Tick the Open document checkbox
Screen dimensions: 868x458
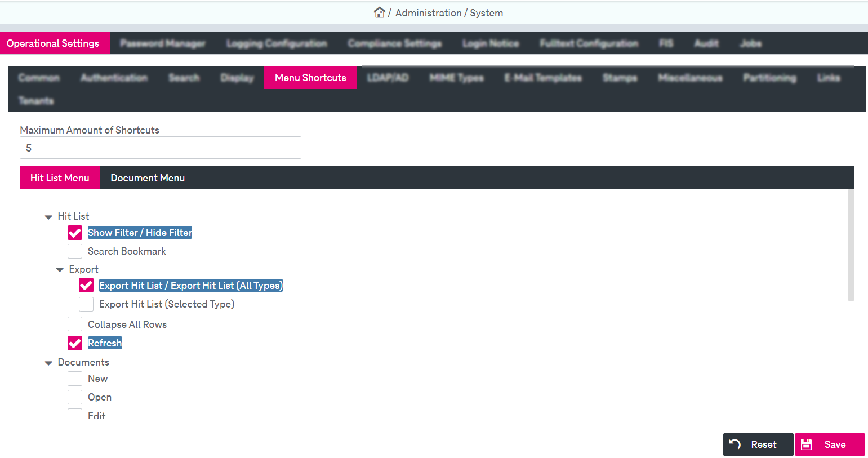point(75,397)
